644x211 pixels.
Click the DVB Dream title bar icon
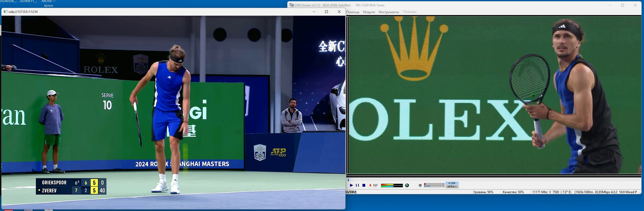pyautogui.click(x=291, y=5)
